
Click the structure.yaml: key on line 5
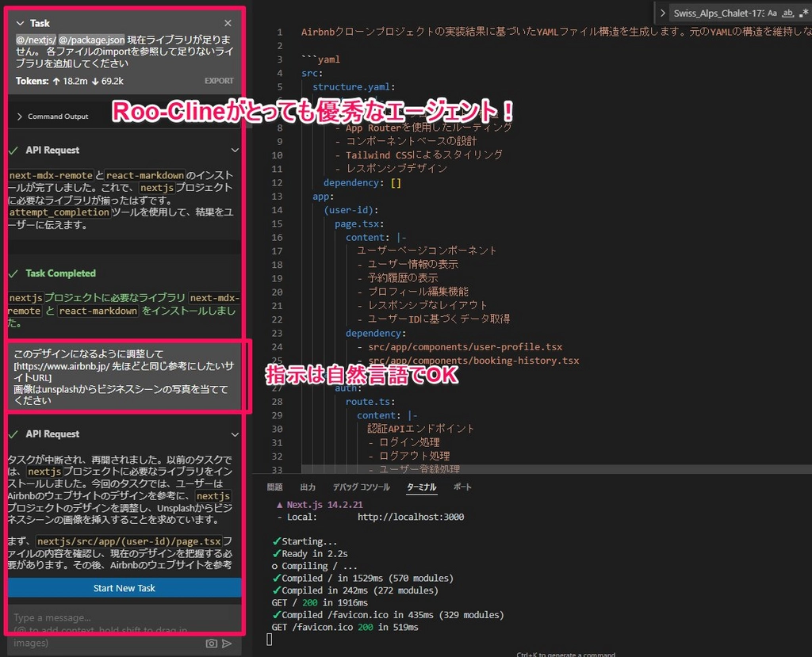(x=354, y=87)
